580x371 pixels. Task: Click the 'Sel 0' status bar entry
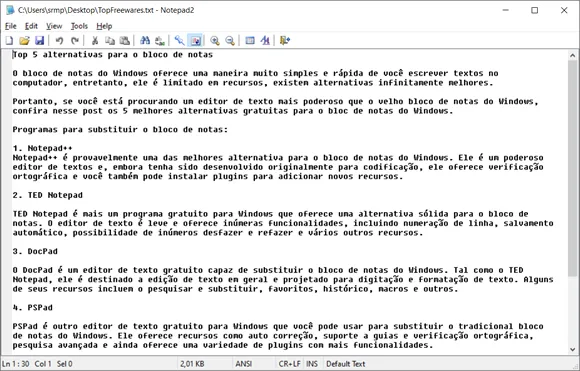[x=65, y=364]
